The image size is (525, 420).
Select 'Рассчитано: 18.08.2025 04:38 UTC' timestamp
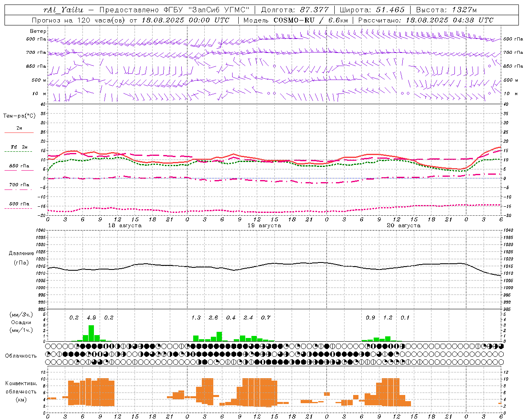pos(426,20)
